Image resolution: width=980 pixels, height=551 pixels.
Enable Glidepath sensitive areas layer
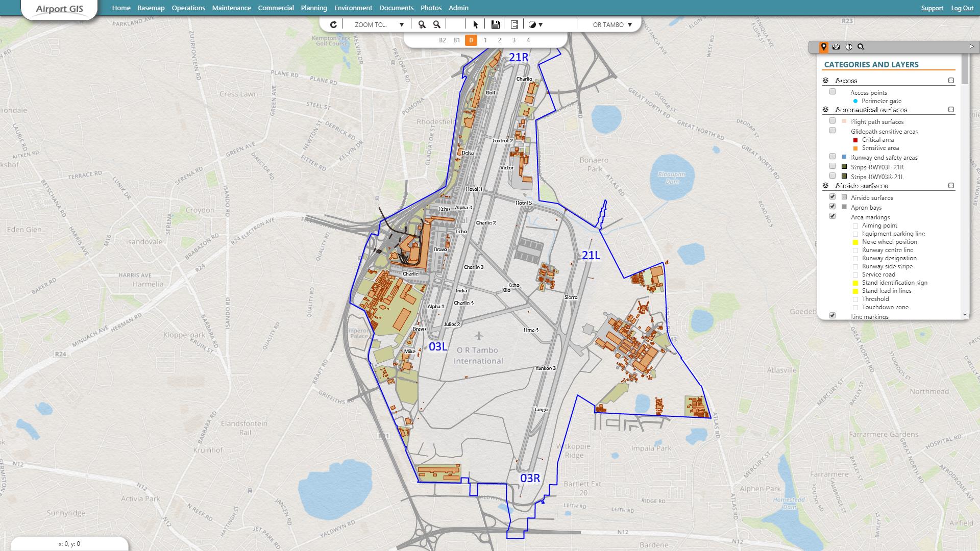click(832, 131)
